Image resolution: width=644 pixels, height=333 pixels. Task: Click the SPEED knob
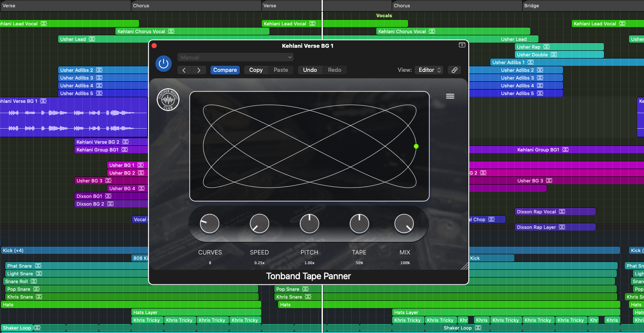260,224
